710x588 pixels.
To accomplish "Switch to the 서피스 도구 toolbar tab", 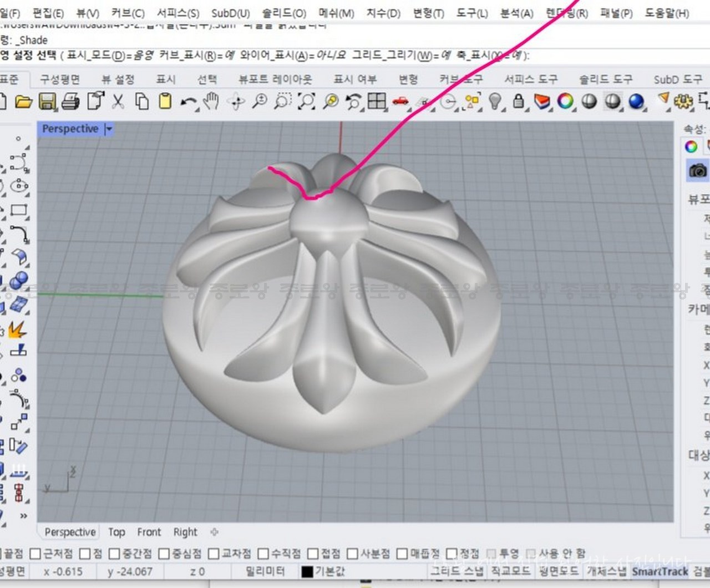I will (x=531, y=79).
